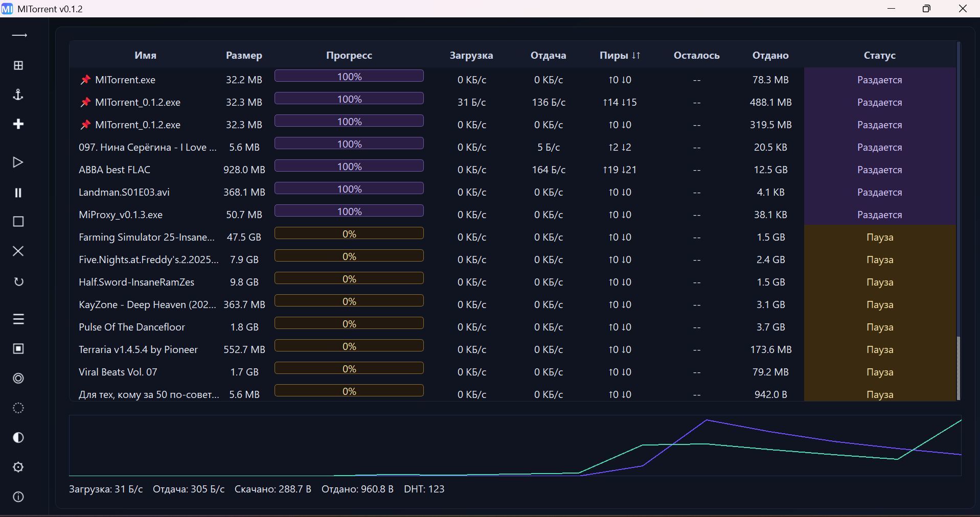Click the torrent list vertical scrollbar
Image resolution: width=980 pixels, height=517 pixels.
tap(959, 368)
